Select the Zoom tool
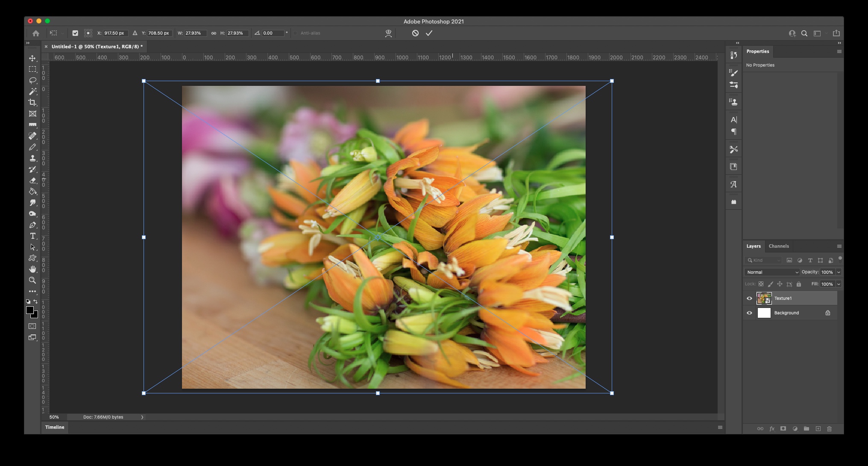The height and width of the screenshot is (466, 868). pyautogui.click(x=32, y=280)
